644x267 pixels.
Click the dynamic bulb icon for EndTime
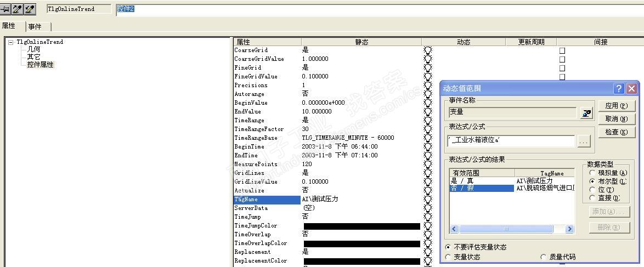427,155
